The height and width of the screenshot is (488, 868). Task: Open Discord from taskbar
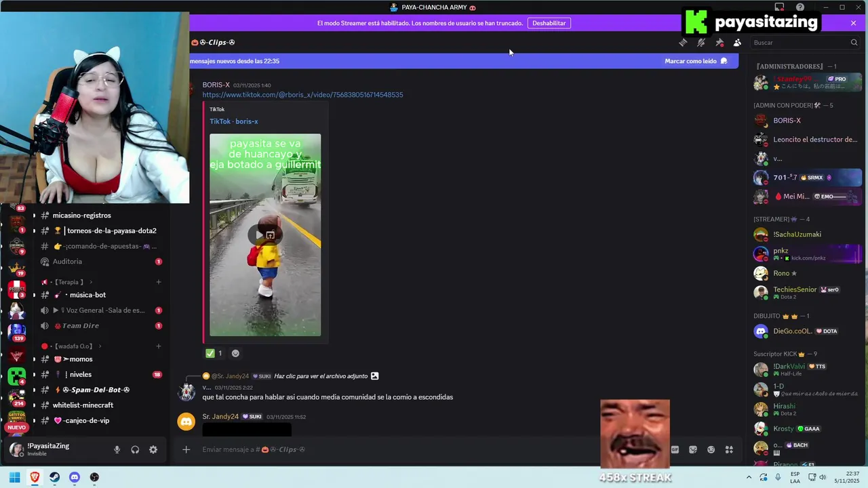click(75, 477)
